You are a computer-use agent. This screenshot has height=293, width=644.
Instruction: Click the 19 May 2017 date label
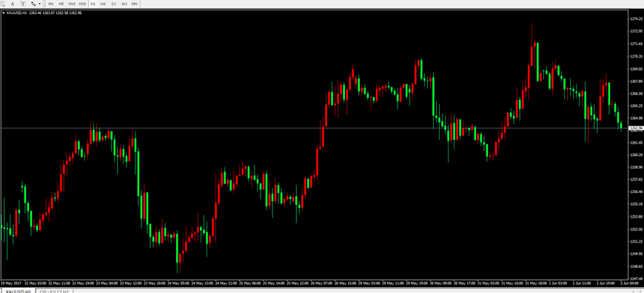(11, 283)
